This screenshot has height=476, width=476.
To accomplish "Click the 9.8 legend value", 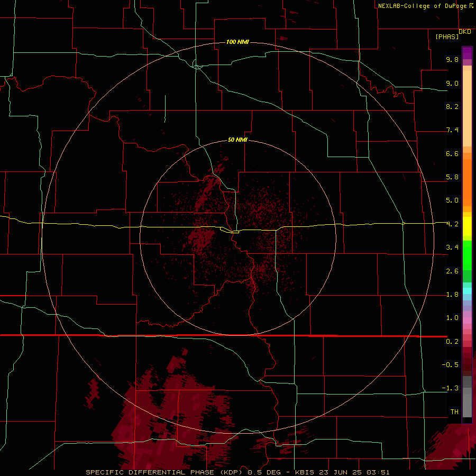I will pos(452,59).
